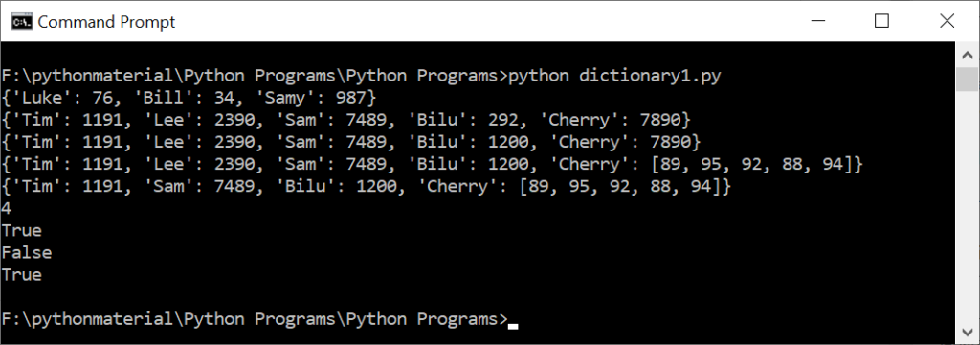Click the line ending with 'Cherry': 7890} and Bilu 1200

point(351,142)
